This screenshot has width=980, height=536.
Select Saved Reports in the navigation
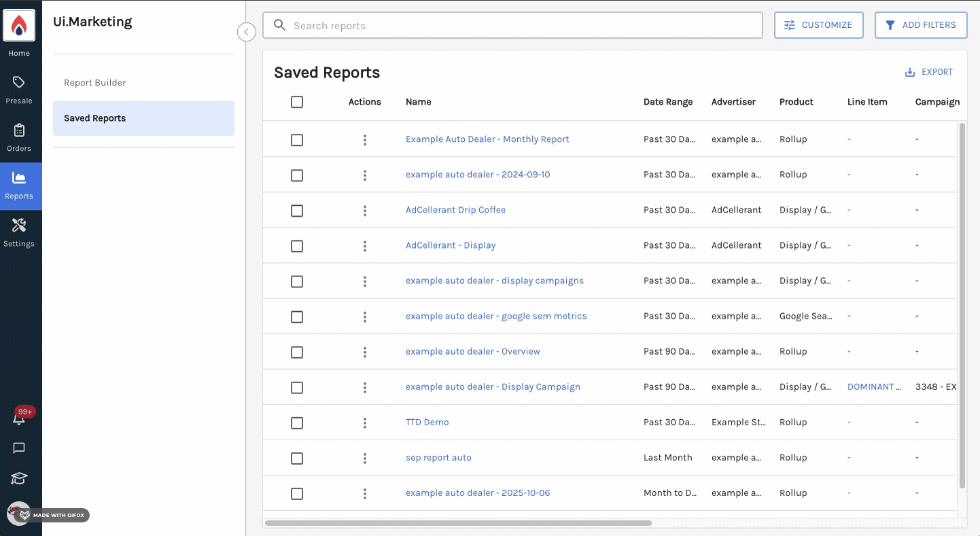(94, 118)
